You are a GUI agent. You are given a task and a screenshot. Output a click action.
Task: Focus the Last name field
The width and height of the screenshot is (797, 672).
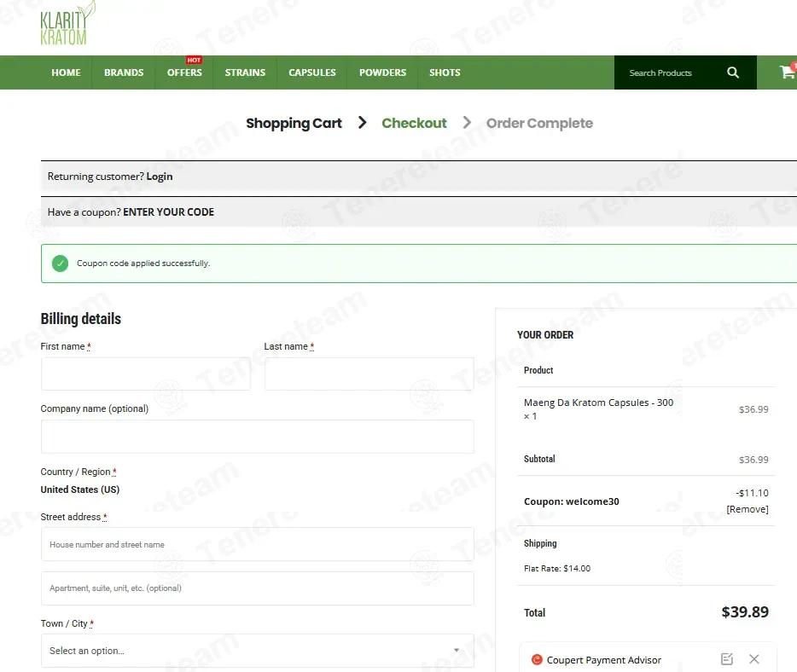(x=369, y=374)
